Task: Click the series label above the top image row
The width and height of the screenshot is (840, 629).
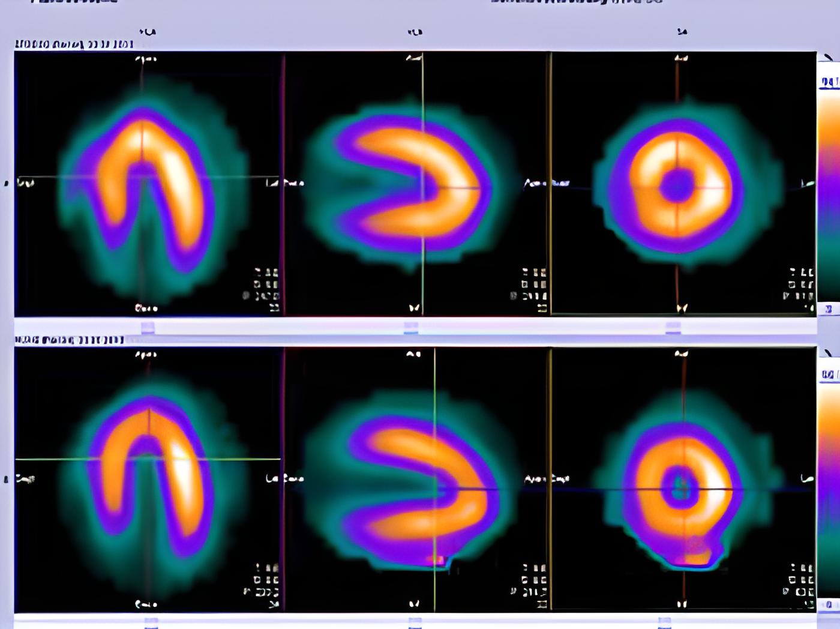Action: pos(74,44)
